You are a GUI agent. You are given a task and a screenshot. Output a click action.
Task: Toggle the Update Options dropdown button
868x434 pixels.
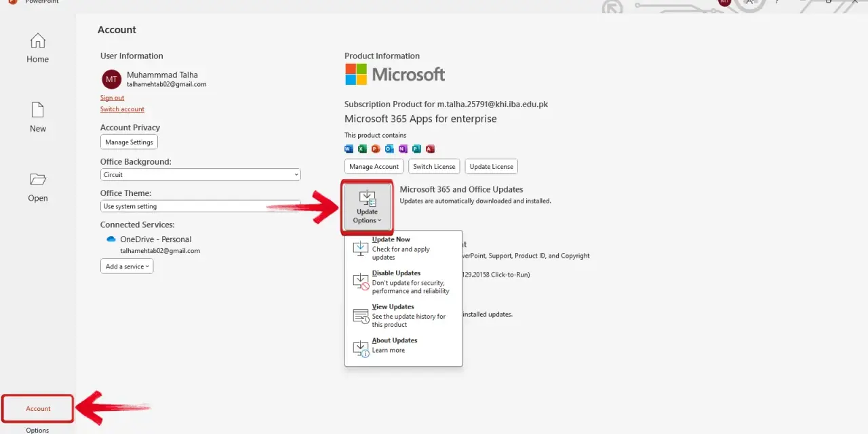point(367,206)
